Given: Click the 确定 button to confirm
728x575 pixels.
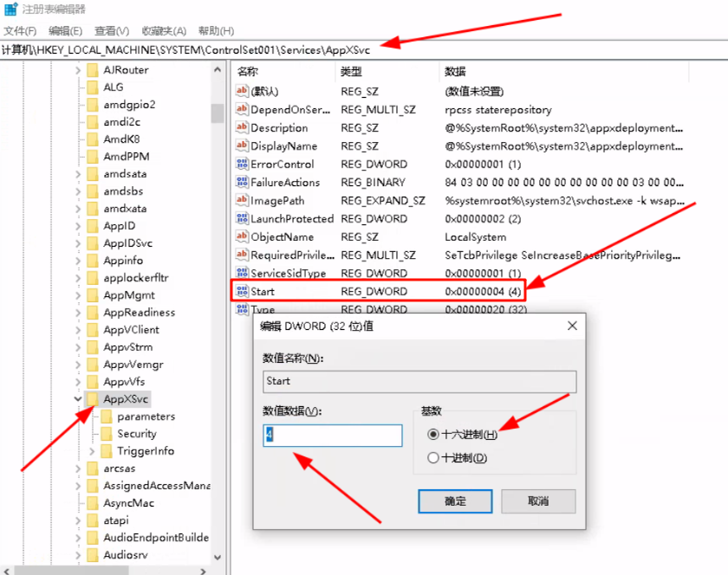Looking at the screenshot, I should [x=455, y=501].
